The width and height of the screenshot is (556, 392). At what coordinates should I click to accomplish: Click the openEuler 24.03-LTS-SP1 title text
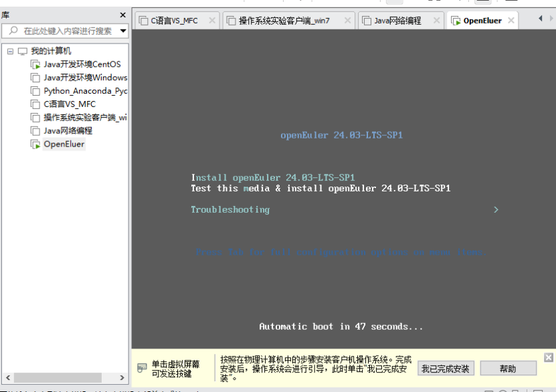[341, 135]
